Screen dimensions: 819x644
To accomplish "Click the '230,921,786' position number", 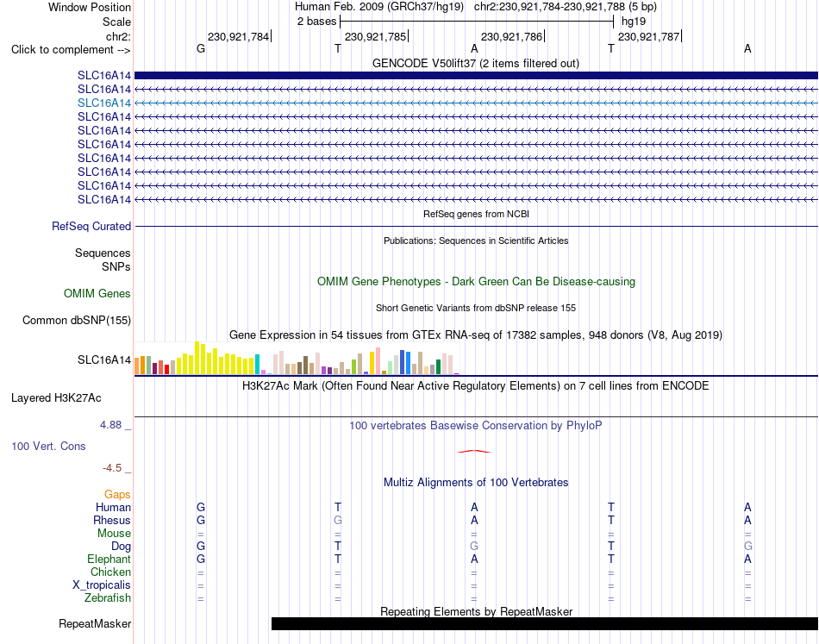I will pyautogui.click(x=511, y=36).
